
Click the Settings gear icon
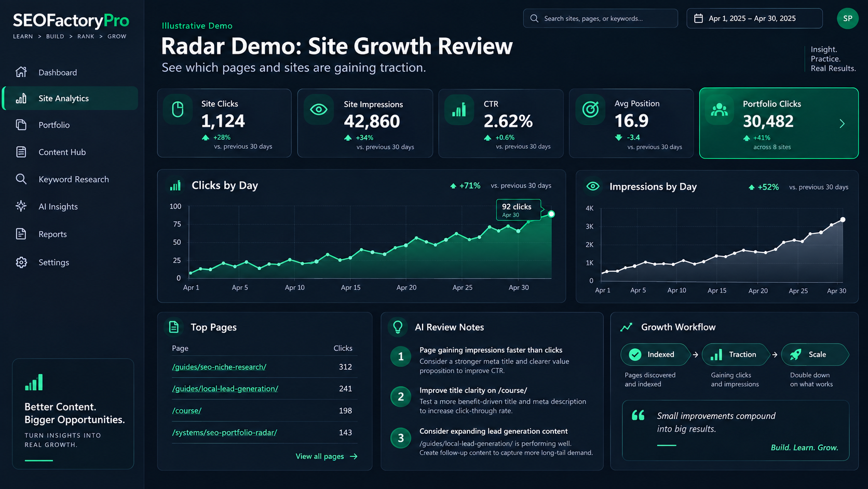[21, 262]
